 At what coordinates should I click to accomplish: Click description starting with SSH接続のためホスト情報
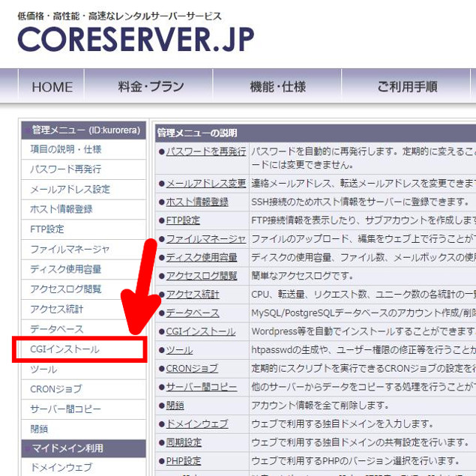(x=360, y=202)
